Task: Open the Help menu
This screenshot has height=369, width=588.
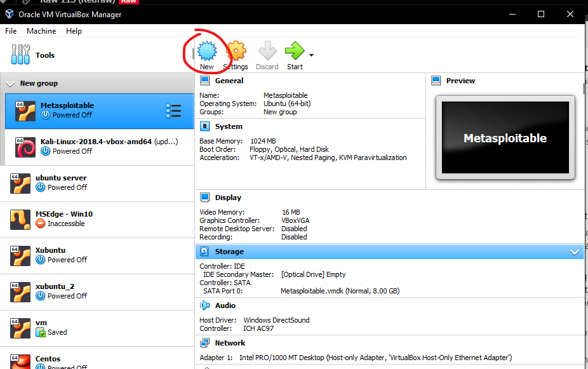Action: pos(74,31)
